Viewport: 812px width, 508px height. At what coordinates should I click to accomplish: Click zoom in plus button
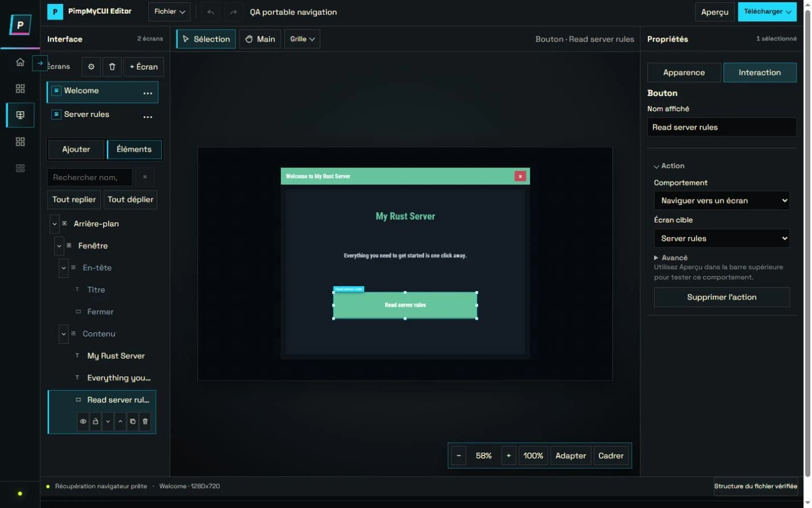pos(509,456)
